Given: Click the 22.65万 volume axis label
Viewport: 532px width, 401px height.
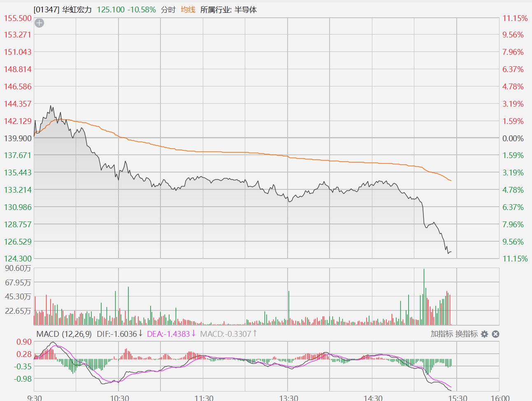Looking at the screenshot, I should coord(18,311).
